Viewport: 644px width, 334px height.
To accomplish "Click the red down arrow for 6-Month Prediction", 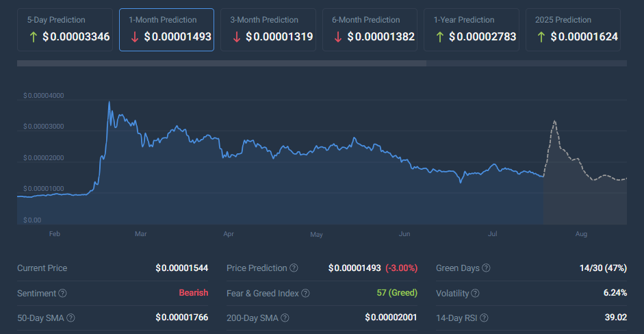I will [x=338, y=37].
